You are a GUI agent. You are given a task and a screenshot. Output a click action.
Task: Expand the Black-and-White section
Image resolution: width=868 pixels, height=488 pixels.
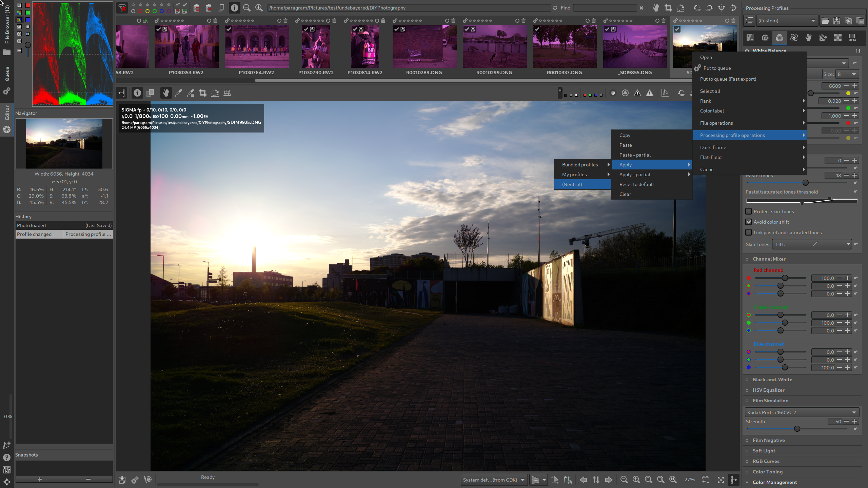[772, 380]
